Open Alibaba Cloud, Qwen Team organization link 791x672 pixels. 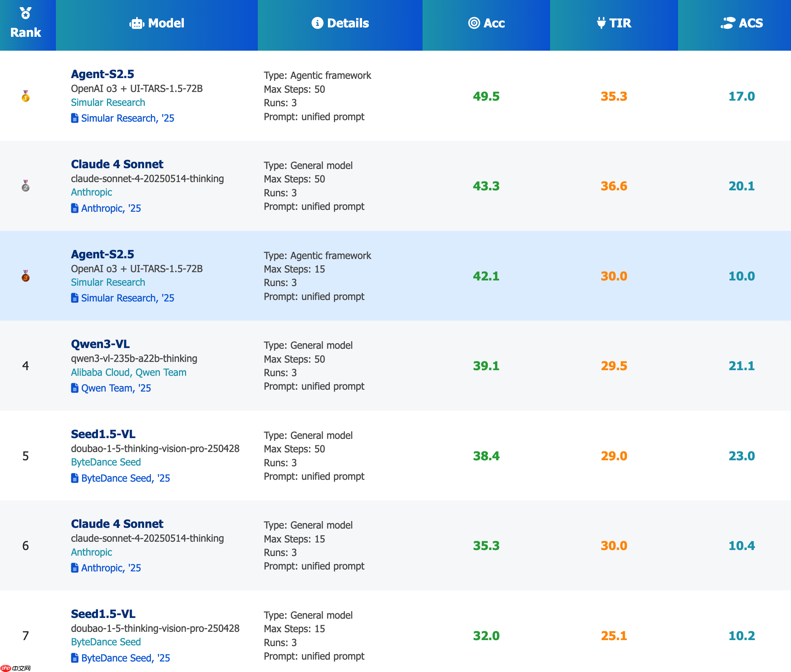coord(128,372)
